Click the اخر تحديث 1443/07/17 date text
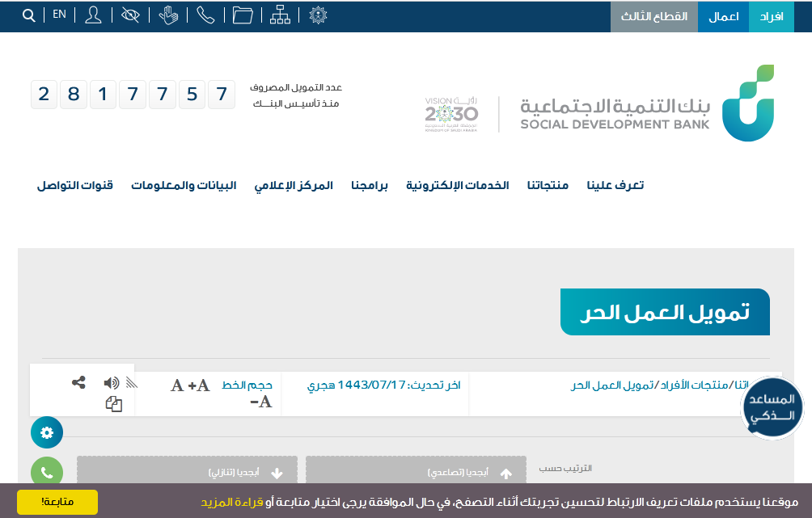The image size is (812, 518). (x=383, y=385)
